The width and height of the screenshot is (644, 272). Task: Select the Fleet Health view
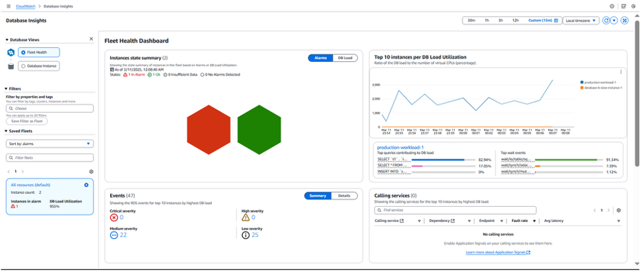(39, 52)
